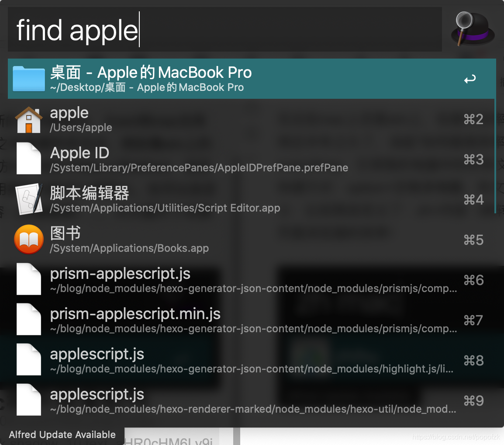Click the Alfred hat icon

[x=473, y=29]
